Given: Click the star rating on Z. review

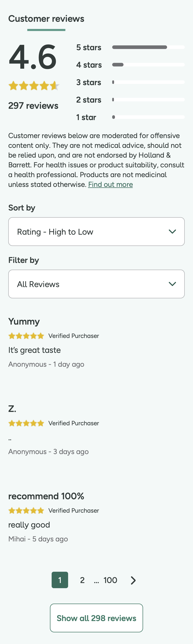Looking at the screenshot, I should 26,423.
